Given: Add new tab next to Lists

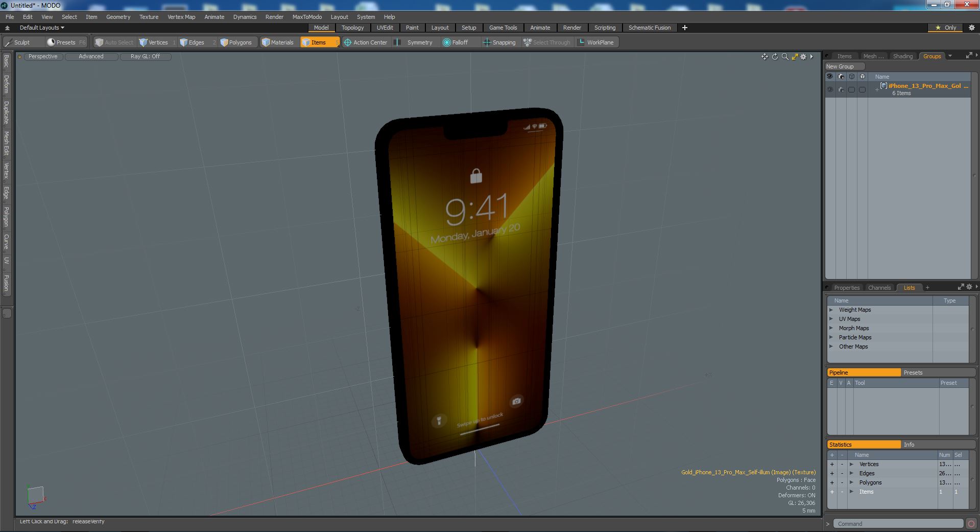Looking at the screenshot, I should (x=927, y=287).
